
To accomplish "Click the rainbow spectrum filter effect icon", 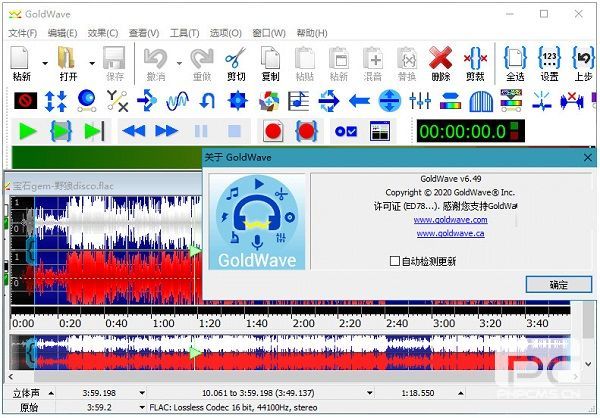I will pyautogui.click(x=450, y=101).
